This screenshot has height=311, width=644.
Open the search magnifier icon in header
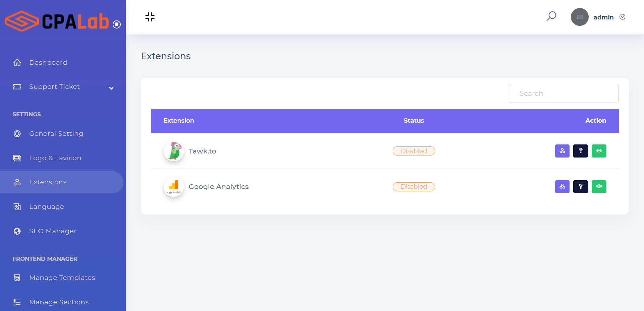[x=551, y=16]
